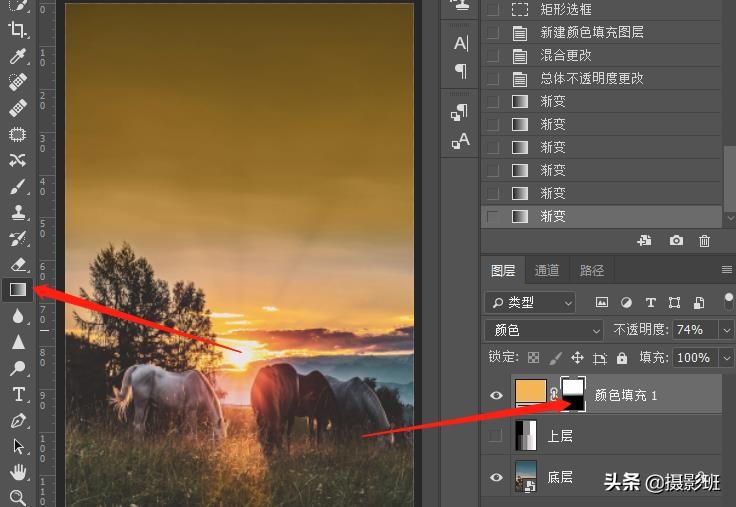Select the Sharpen tool triangle

click(18, 342)
